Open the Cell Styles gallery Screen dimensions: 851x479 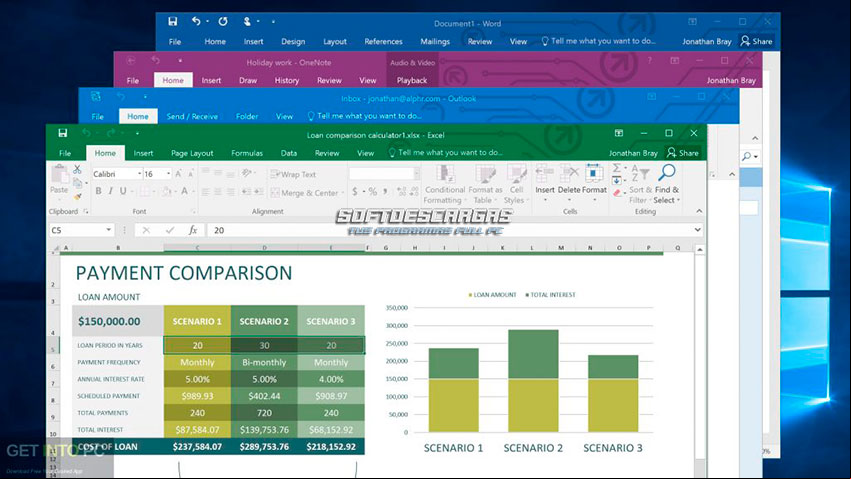[516, 185]
